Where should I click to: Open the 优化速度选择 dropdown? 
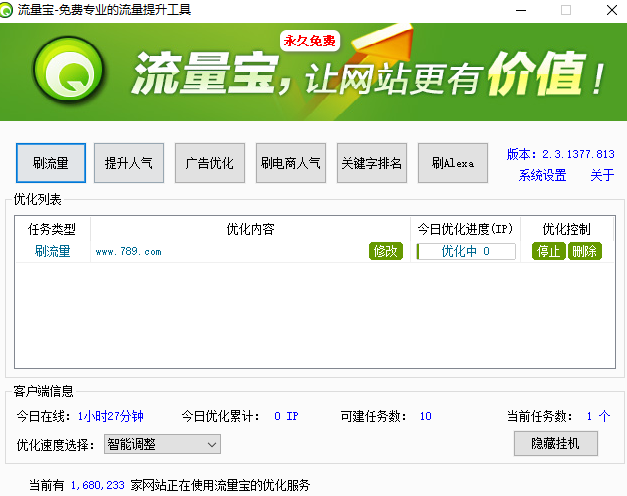(x=162, y=444)
